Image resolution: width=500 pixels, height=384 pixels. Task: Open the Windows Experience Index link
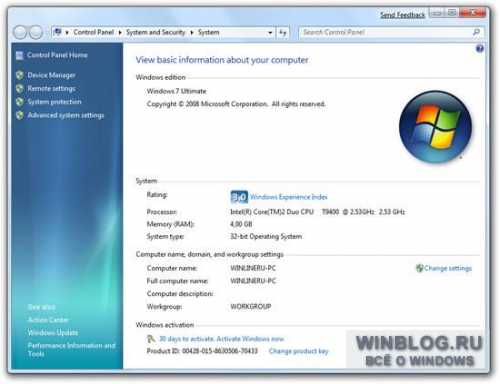(289, 197)
